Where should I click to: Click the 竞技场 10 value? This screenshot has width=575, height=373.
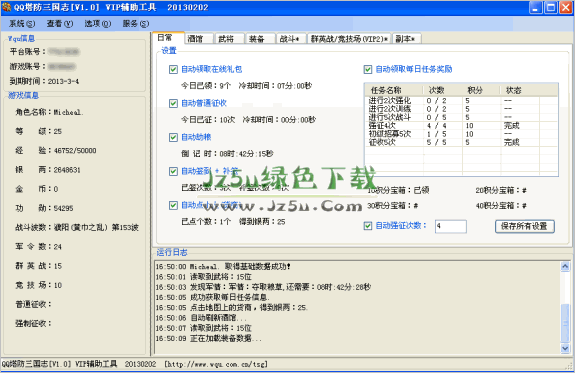[x=58, y=285]
